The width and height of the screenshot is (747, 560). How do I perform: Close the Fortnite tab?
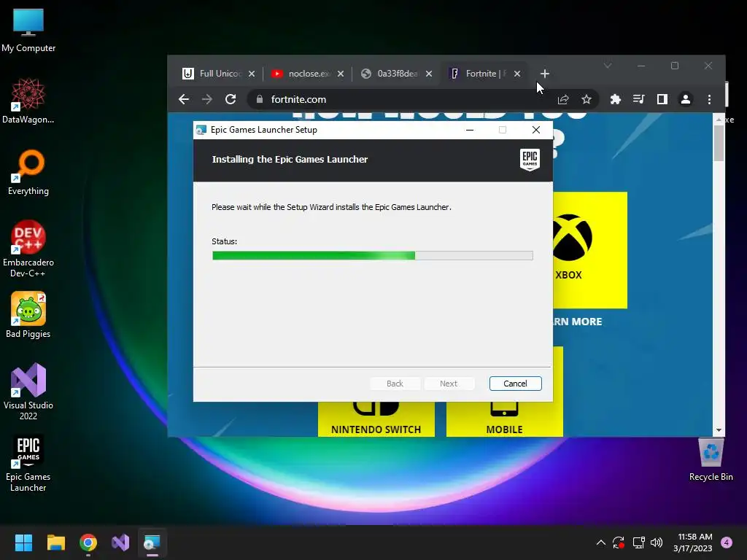click(x=517, y=74)
